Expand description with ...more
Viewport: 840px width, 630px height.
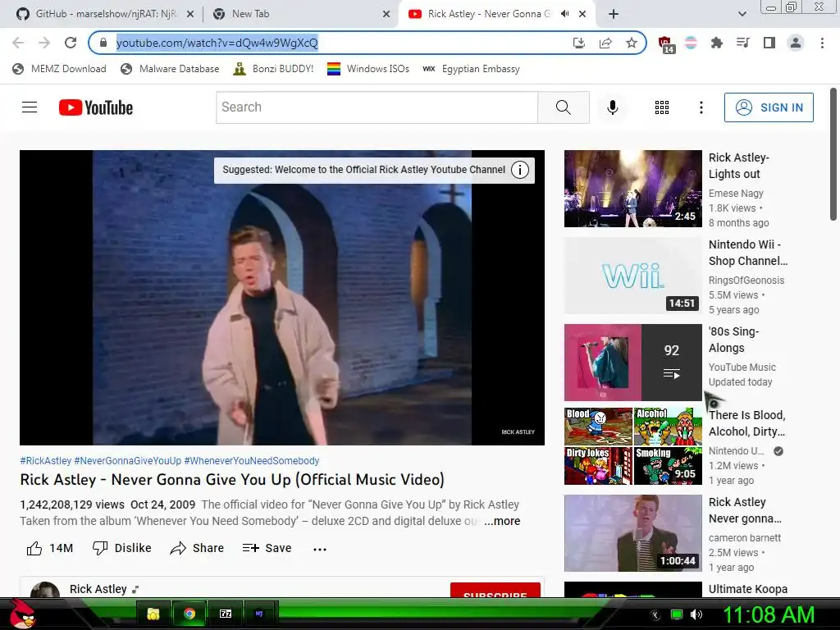click(502, 521)
